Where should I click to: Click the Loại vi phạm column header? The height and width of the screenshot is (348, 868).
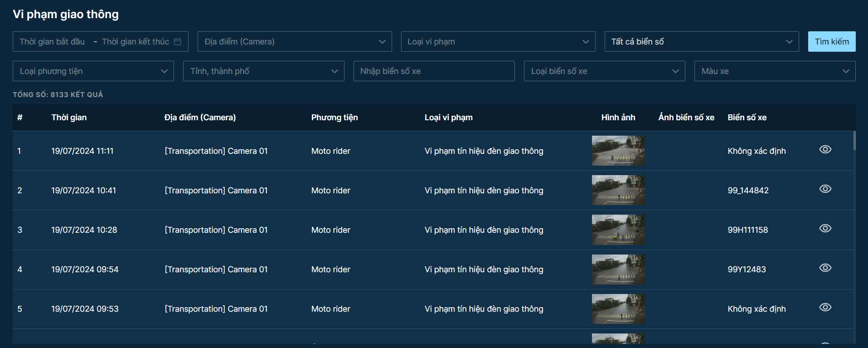click(x=449, y=118)
